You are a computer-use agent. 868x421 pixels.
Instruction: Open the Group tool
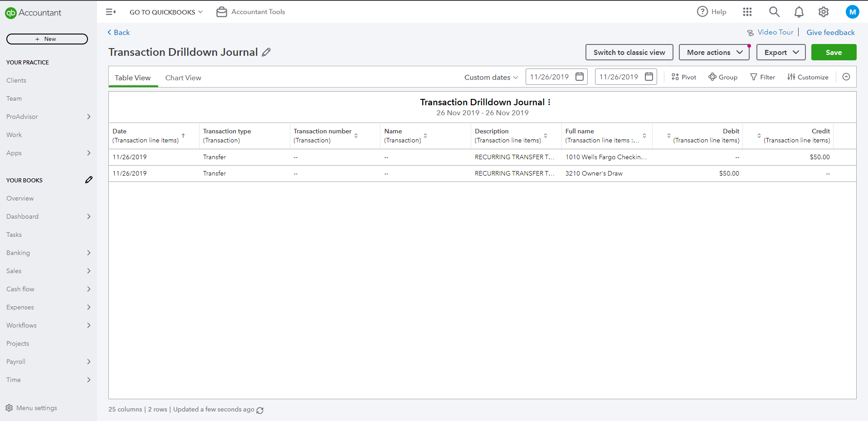coord(723,77)
